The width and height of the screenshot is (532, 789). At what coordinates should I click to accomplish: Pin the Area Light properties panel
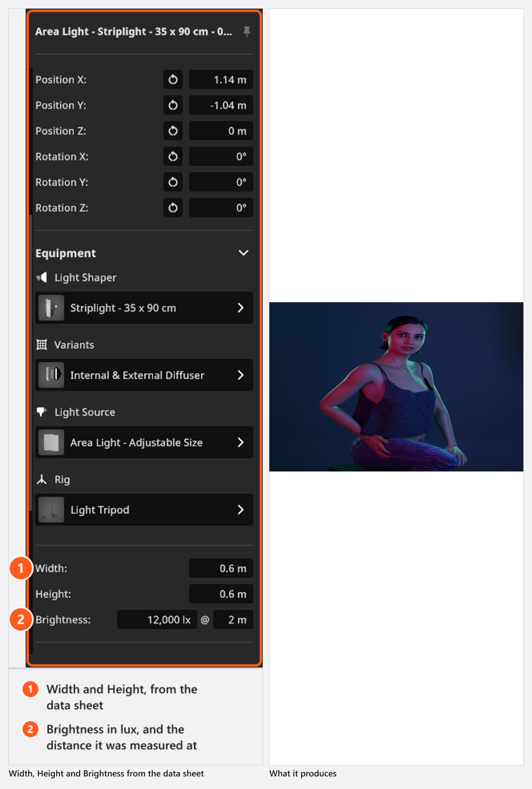(x=247, y=32)
